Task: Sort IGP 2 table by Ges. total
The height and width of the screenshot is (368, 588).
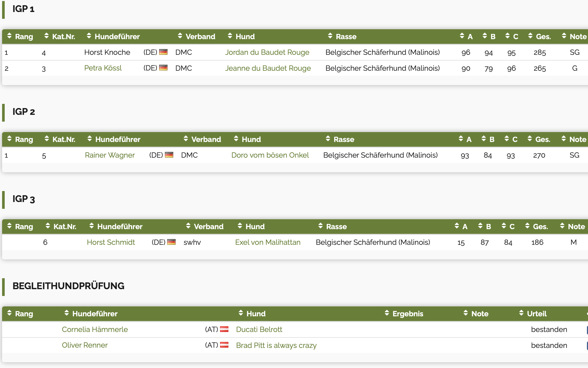Action: point(539,139)
